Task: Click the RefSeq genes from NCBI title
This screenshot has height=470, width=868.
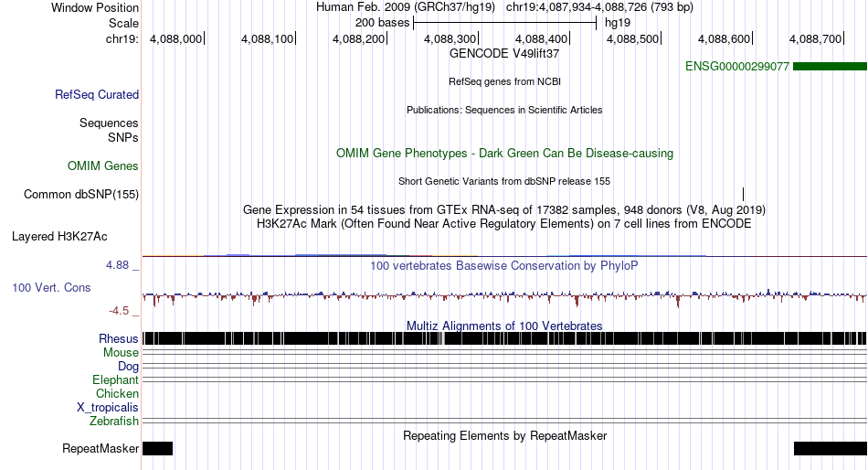Action: (x=505, y=81)
